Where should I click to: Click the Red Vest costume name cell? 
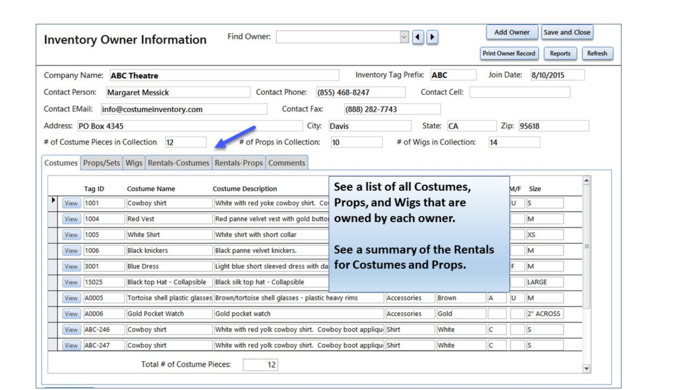[x=169, y=219]
